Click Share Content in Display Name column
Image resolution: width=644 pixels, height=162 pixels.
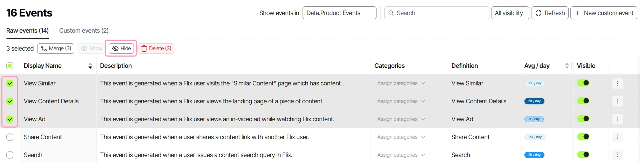point(43,137)
